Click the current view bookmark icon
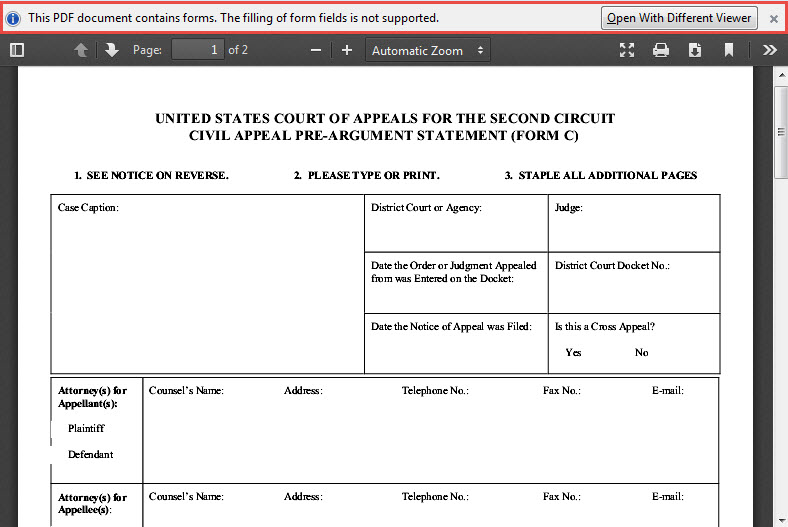Viewport: 788px width, 527px height. (x=729, y=50)
